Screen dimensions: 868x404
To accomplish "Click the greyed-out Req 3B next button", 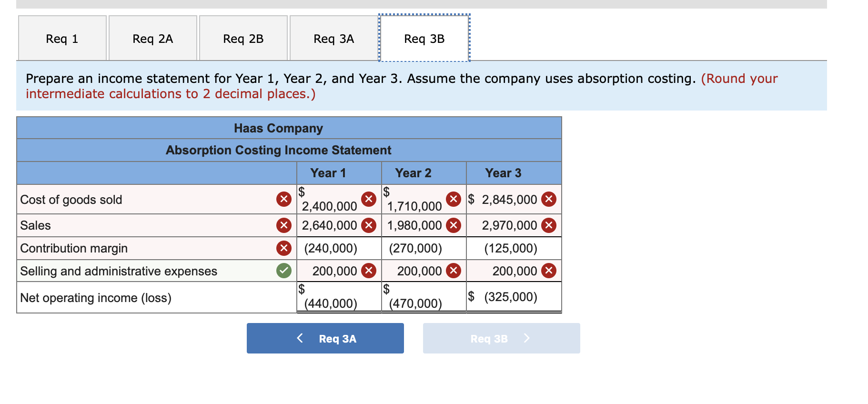I will (x=502, y=338).
